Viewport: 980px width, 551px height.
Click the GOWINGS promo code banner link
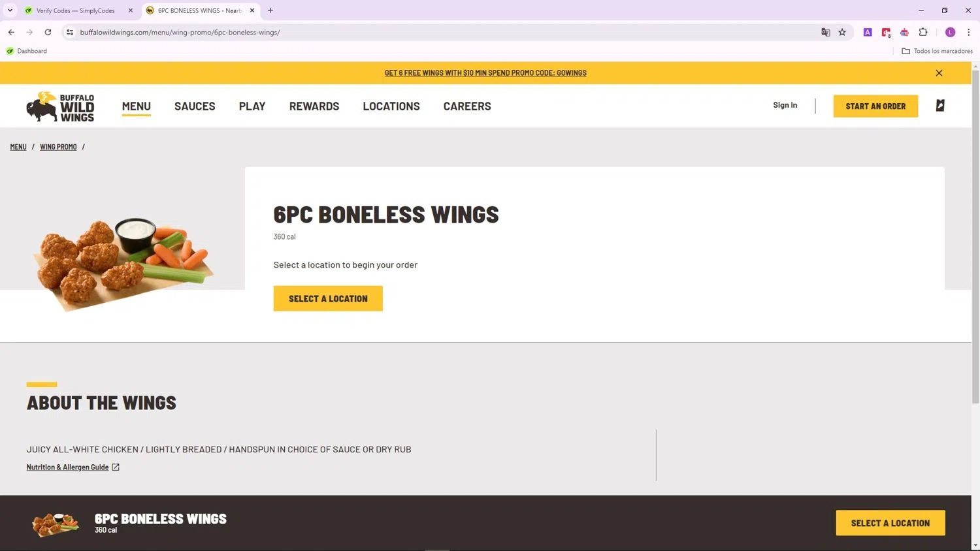485,73
